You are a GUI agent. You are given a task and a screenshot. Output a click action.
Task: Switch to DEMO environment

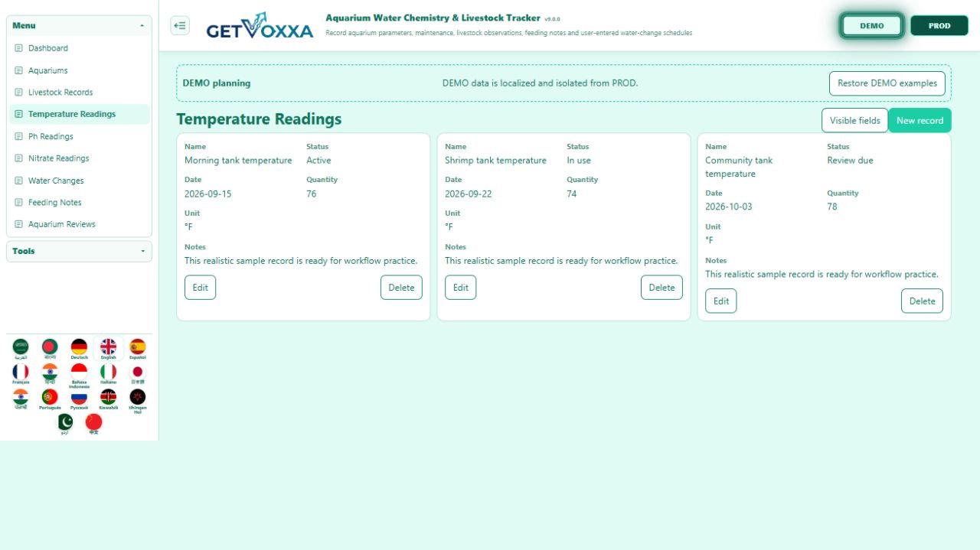click(872, 25)
